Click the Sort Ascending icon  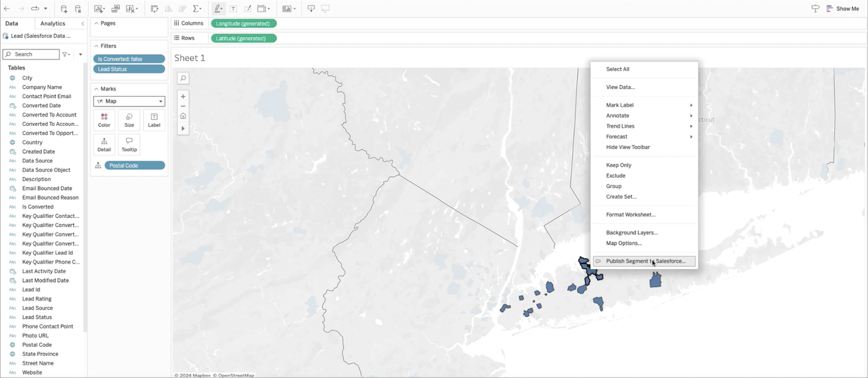coord(168,8)
